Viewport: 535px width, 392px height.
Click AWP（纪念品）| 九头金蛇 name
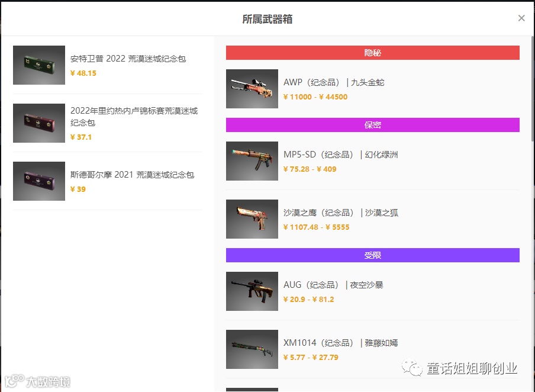[334, 82]
